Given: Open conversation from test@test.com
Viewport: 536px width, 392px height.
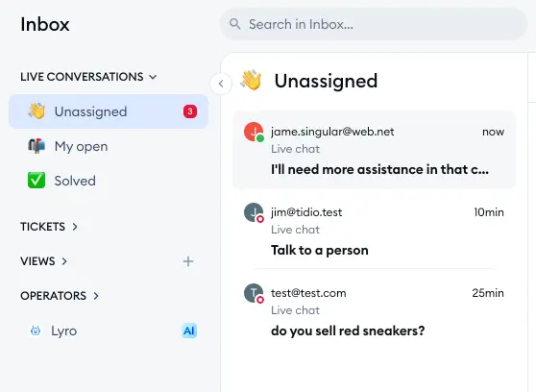Looking at the screenshot, I should point(375,310).
